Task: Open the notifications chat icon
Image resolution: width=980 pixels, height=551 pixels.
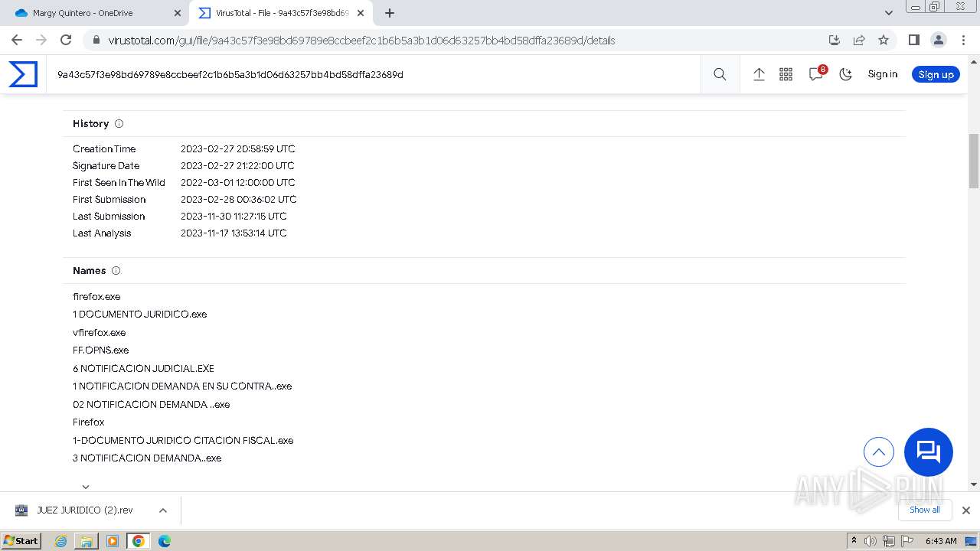Action: pyautogui.click(x=816, y=74)
